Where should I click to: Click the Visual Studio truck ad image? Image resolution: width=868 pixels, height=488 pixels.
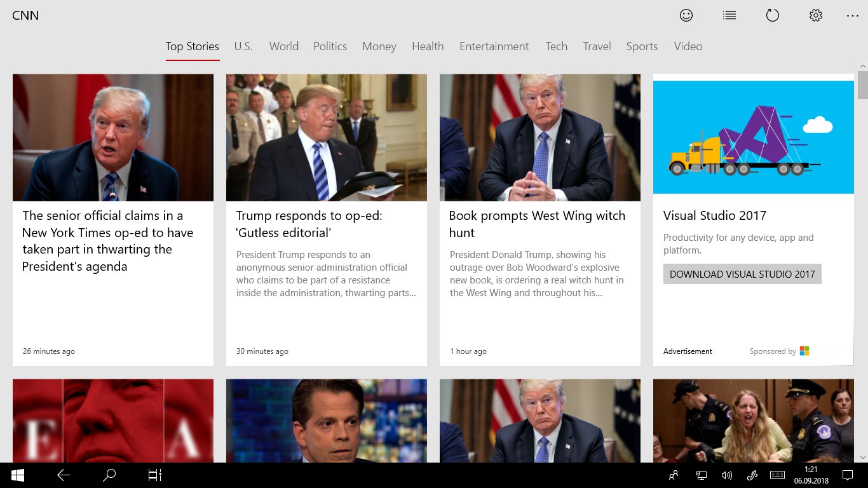point(754,137)
